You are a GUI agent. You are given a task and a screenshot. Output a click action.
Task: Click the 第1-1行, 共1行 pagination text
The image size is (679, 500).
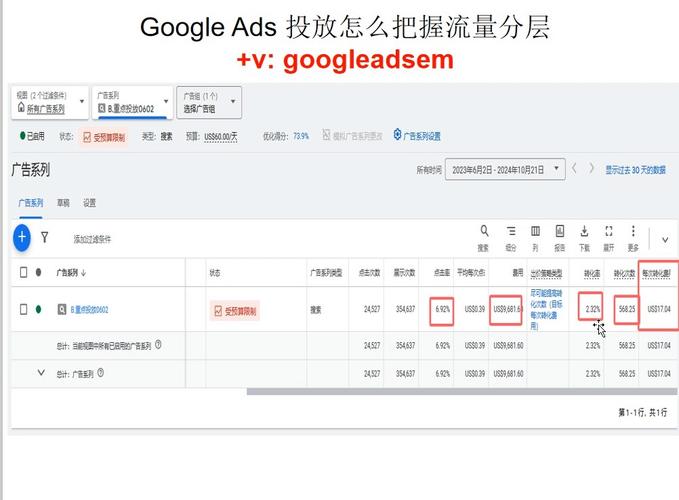point(643,413)
